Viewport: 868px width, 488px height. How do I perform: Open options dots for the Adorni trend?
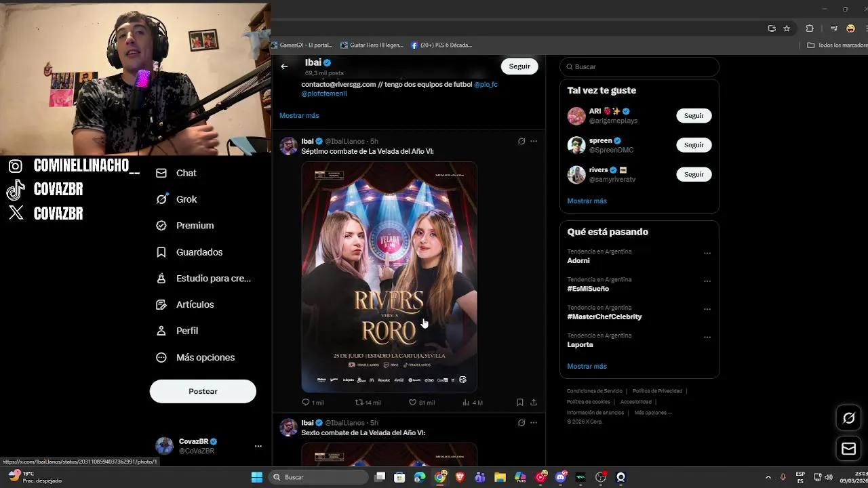[707, 253]
